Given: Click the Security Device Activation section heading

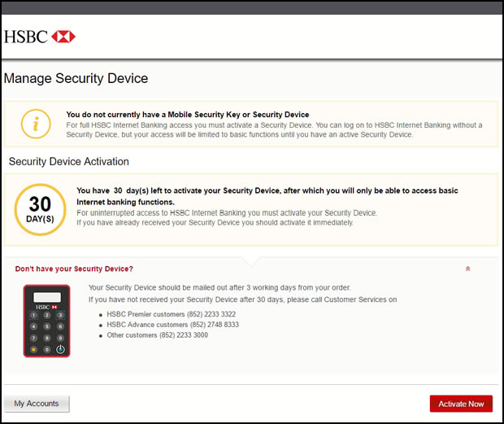Looking at the screenshot, I should tap(68, 161).
